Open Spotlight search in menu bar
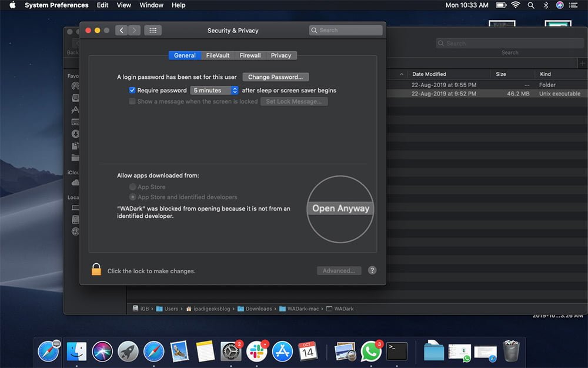 pos(530,5)
